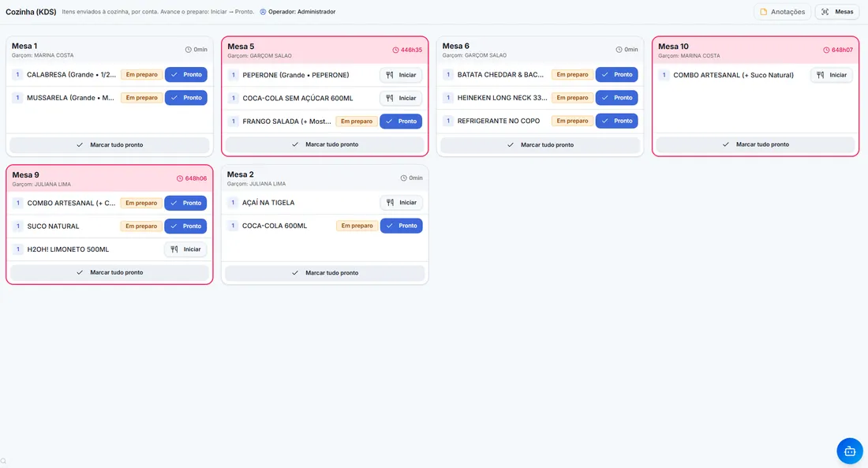Viewport: 868px width, 468px height.
Task: Click Operador: Administrador label
Action: pos(301,12)
